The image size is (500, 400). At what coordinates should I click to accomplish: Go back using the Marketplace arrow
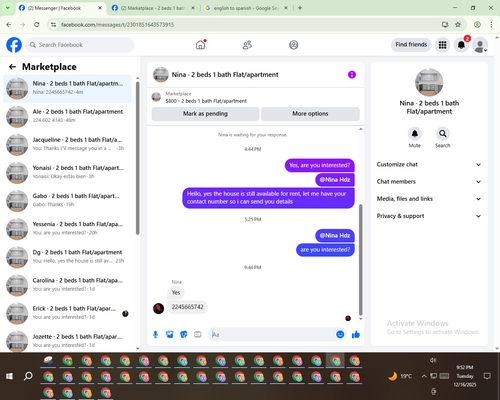point(12,67)
